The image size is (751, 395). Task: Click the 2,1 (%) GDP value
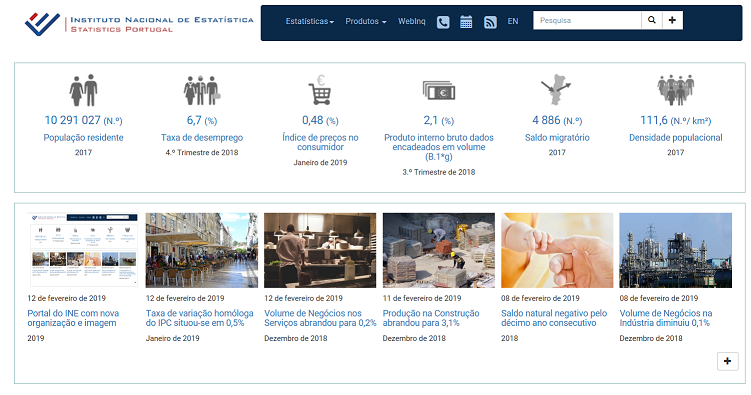[439, 120]
